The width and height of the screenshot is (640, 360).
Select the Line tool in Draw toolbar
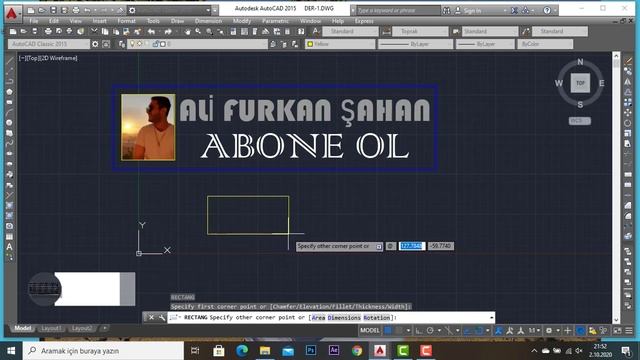[9, 61]
